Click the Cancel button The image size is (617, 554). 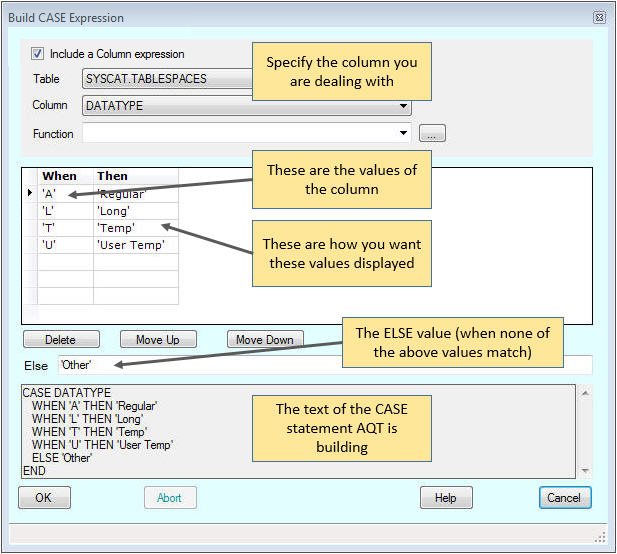pyautogui.click(x=565, y=498)
